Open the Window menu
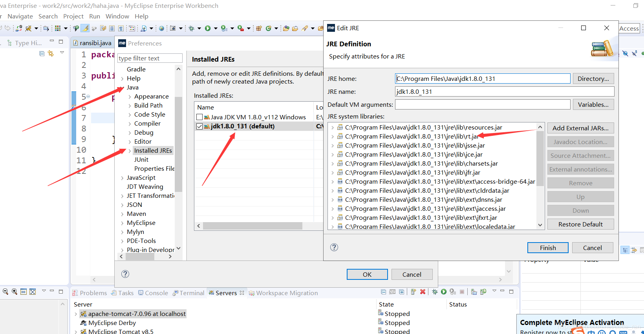The width and height of the screenshot is (644, 334). [117, 16]
